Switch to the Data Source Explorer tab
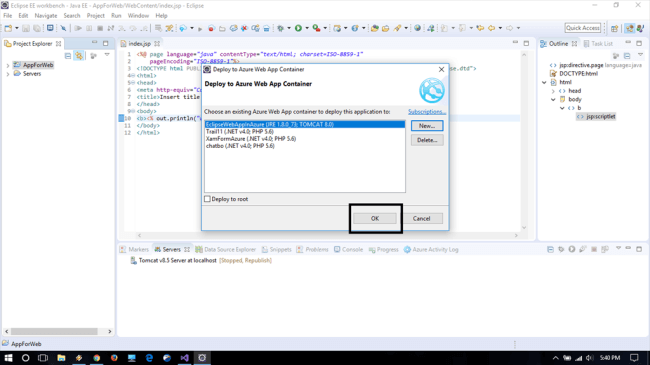The image size is (650, 365). tap(226, 250)
